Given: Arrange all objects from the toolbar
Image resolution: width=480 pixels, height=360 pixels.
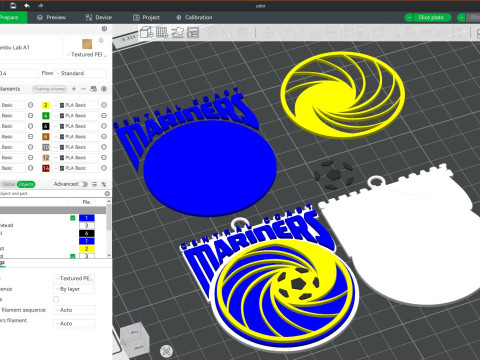Looking at the screenshot, I should [x=193, y=32].
